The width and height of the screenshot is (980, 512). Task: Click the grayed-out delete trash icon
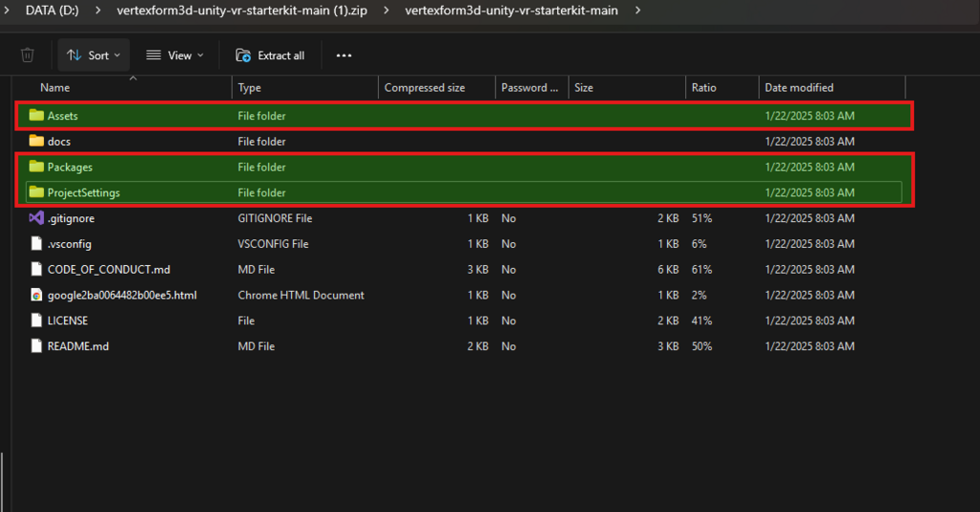pos(28,56)
